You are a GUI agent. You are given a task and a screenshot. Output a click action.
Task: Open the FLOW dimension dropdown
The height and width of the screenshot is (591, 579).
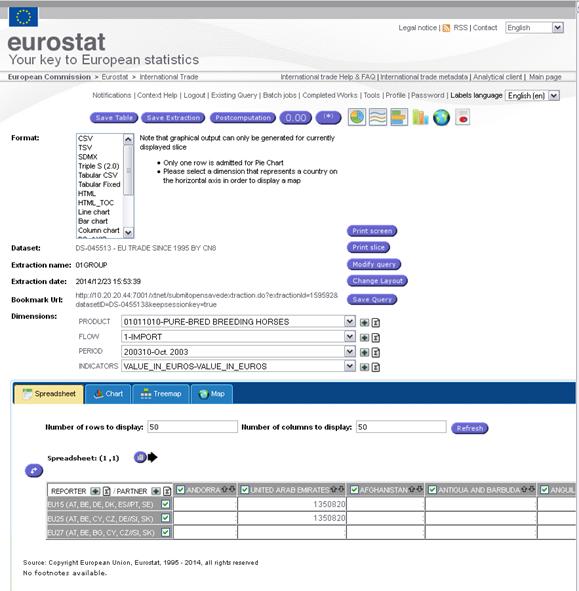[x=238, y=337]
